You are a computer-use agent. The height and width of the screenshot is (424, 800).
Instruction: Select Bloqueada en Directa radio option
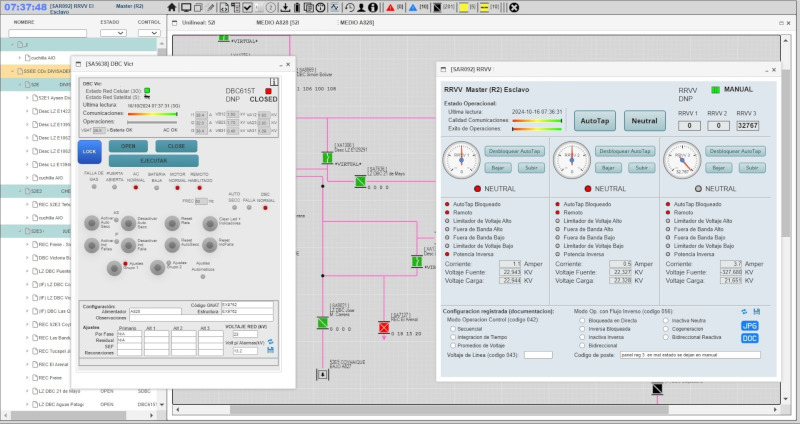[581, 319]
